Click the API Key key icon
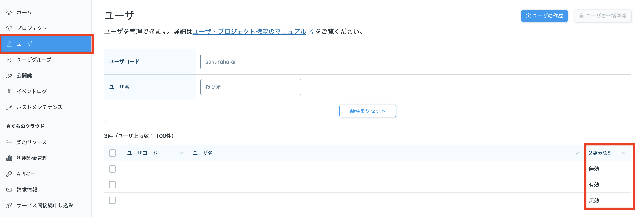The height and width of the screenshot is (217, 644). point(9,174)
